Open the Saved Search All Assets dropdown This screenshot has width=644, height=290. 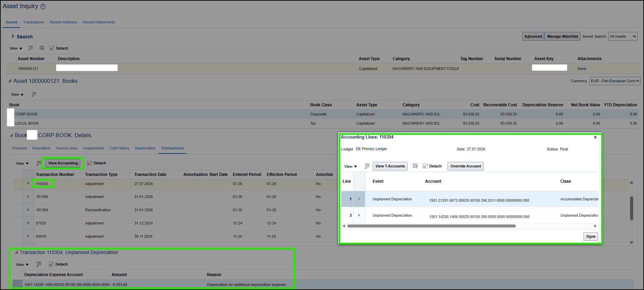pos(623,36)
